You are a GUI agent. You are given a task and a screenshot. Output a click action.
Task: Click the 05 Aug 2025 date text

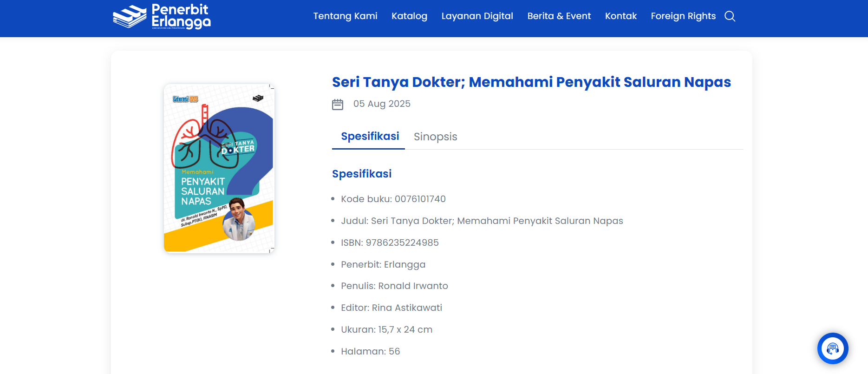[x=382, y=104]
